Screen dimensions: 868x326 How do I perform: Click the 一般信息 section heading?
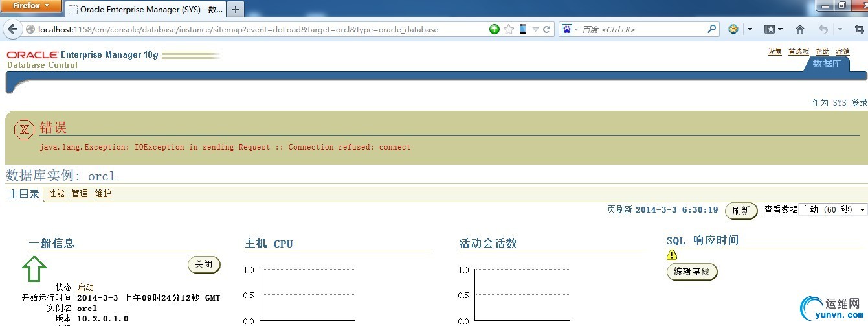coord(52,244)
